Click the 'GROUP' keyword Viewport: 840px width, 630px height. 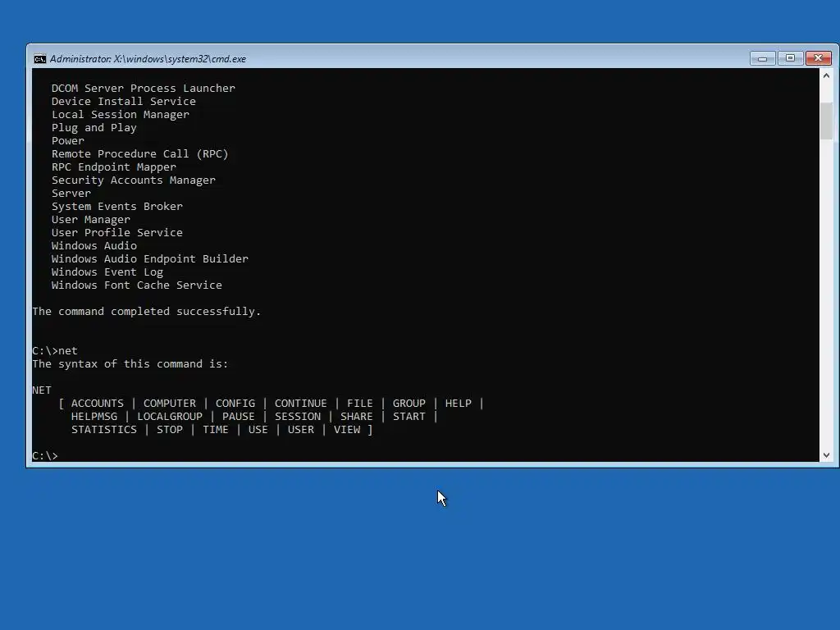click(x=409, y=404)
